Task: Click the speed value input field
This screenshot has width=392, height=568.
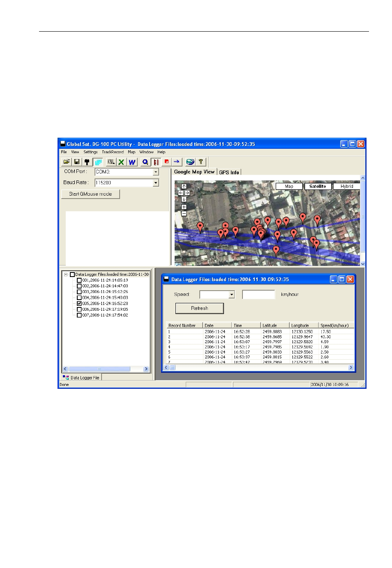Action: [x=258, y=295]
